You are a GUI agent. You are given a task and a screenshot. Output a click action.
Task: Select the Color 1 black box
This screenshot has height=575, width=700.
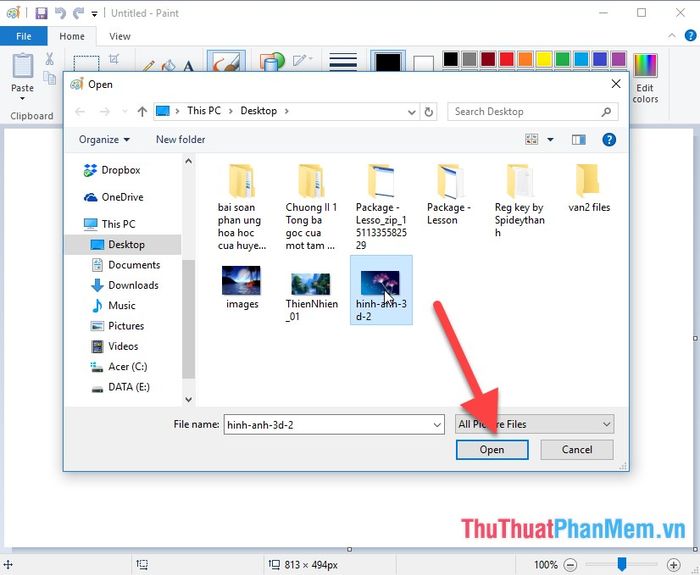(388, 61)
